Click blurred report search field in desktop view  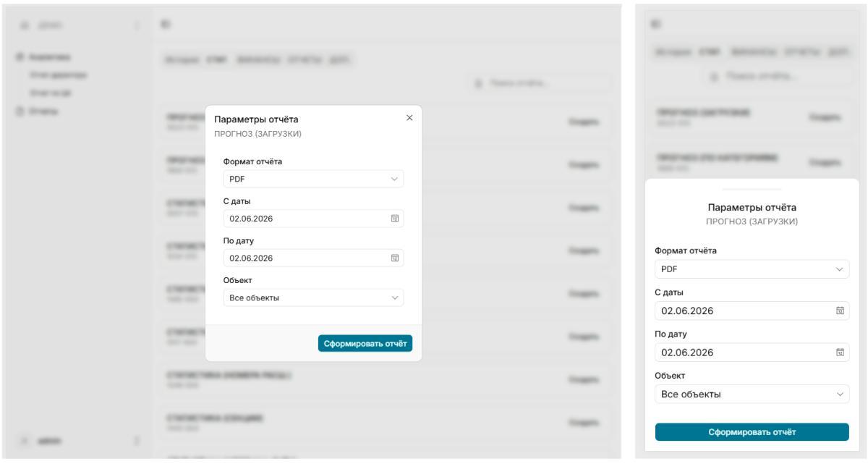point(539,83)
